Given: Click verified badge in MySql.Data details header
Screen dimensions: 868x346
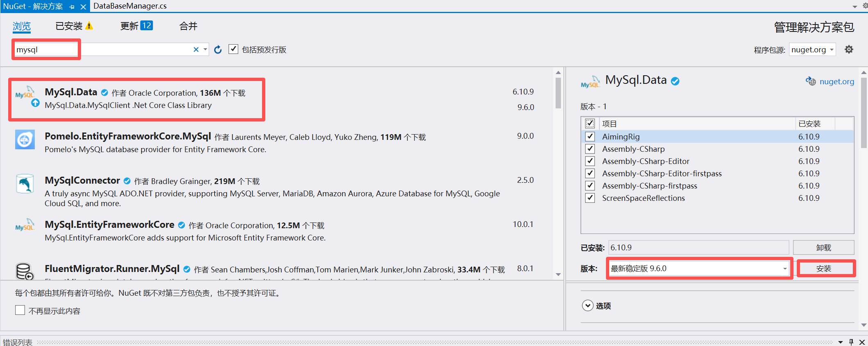Looking at the screenshot, I should pyautogui.click(x=675, y=81).
